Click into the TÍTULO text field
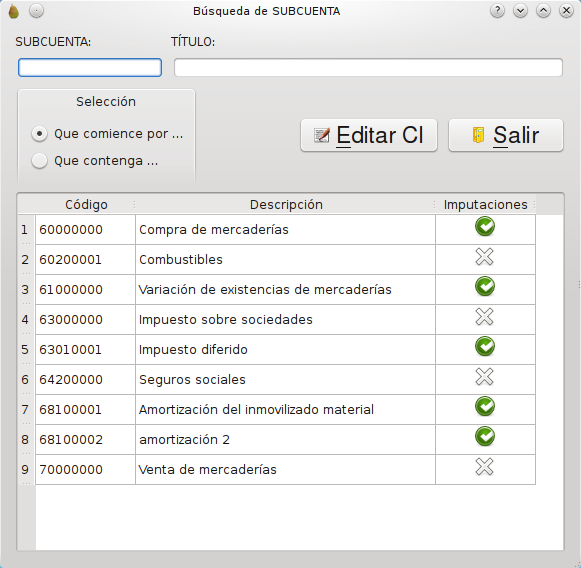 click(x=368, y=67)
